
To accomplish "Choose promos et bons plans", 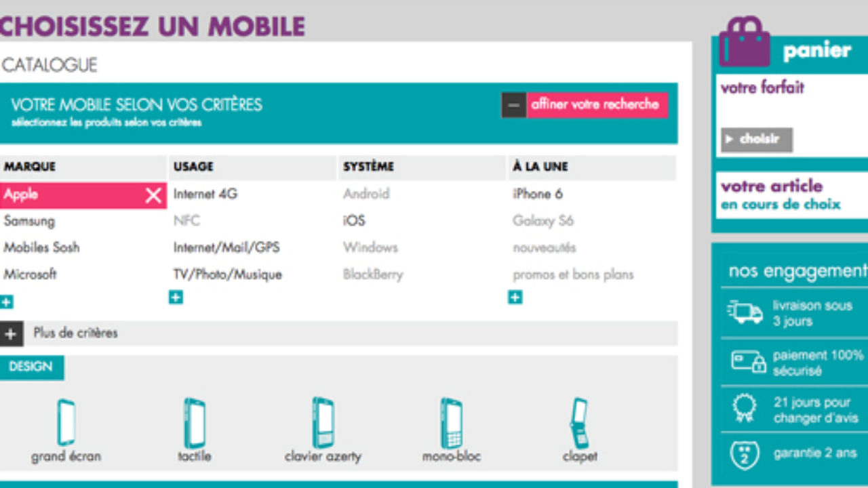I will click(573, 274).
